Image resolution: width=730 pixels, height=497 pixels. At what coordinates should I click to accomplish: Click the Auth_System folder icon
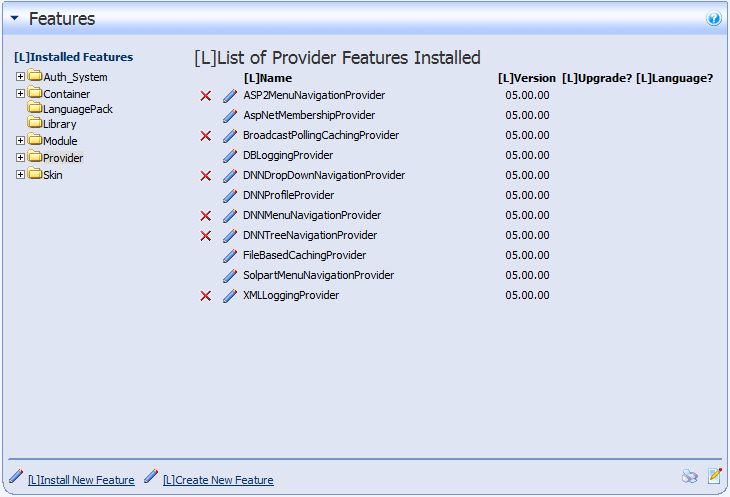(x=34, y=74)
